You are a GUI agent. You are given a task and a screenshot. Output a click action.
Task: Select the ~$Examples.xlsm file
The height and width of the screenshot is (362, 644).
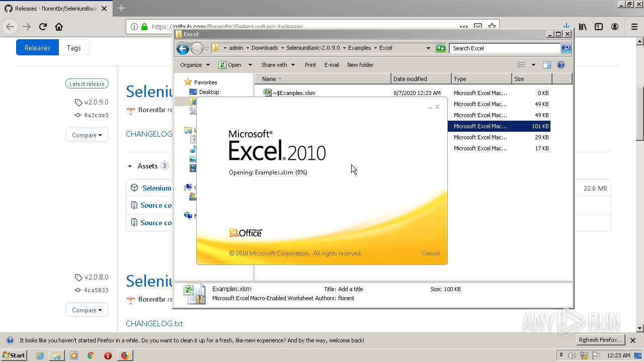point(294,93)
